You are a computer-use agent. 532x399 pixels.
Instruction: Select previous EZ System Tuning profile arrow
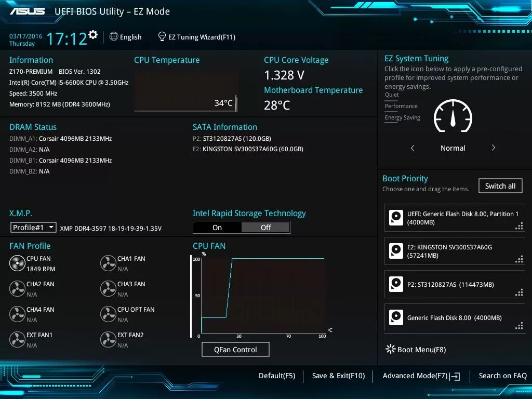click(413, 148)
